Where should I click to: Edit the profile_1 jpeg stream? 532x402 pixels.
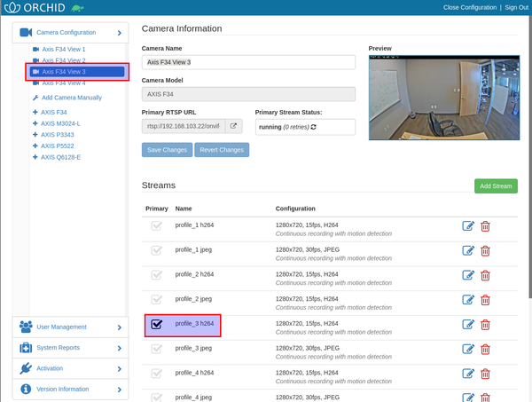click(468, 250)
